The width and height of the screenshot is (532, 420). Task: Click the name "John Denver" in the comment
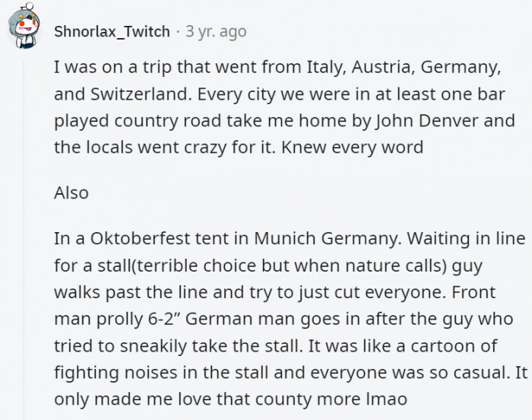(x=435, y=120)
